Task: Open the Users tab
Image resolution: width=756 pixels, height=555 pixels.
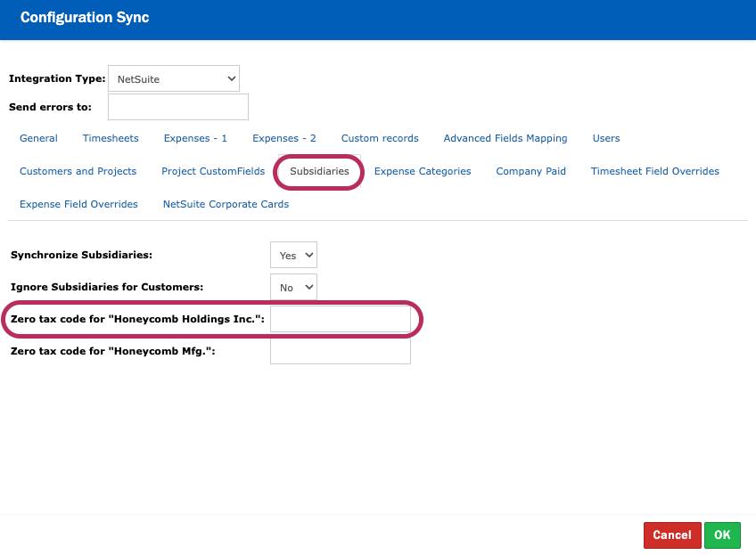Action: (606, 138)
